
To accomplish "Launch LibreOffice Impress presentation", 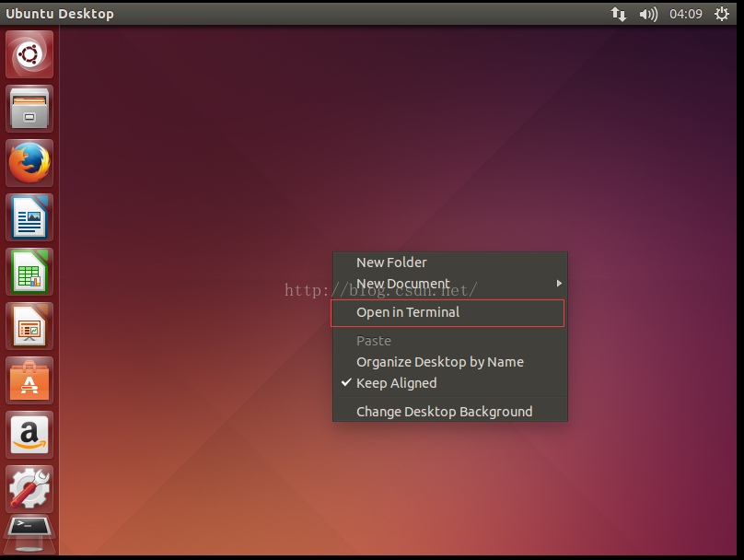I will (x=29, y=326).
